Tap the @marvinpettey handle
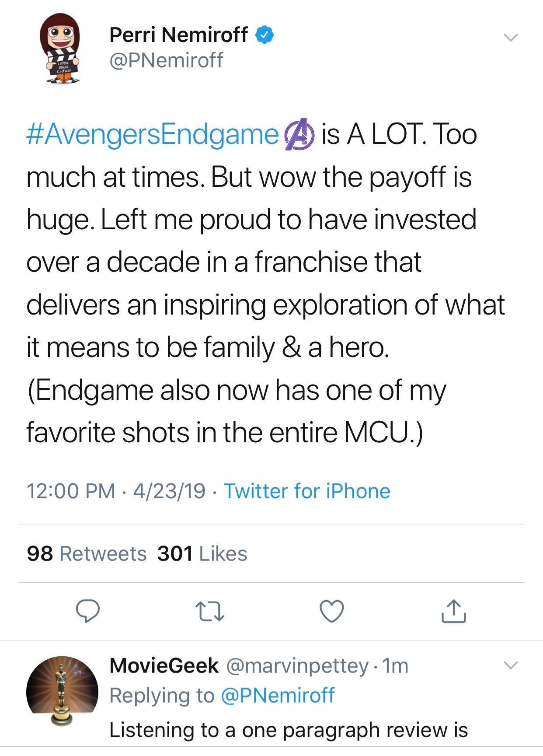Viewport: 543px width, 756px height. [x=297, y=666]
